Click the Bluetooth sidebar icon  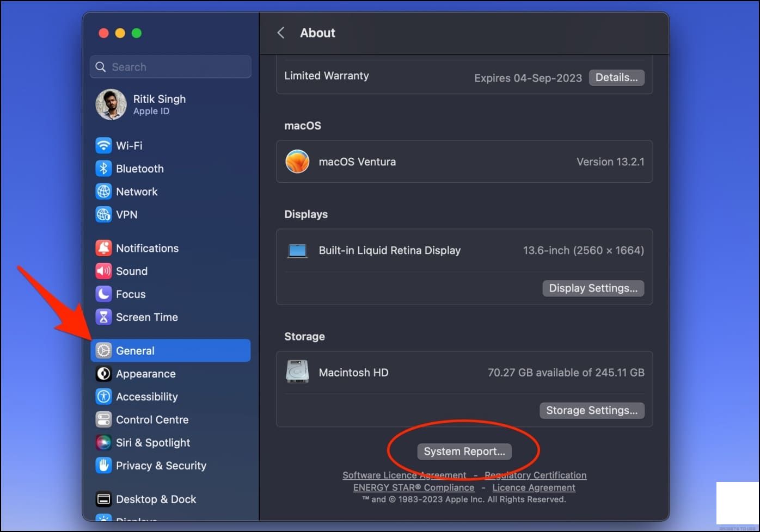click(103, 169)
